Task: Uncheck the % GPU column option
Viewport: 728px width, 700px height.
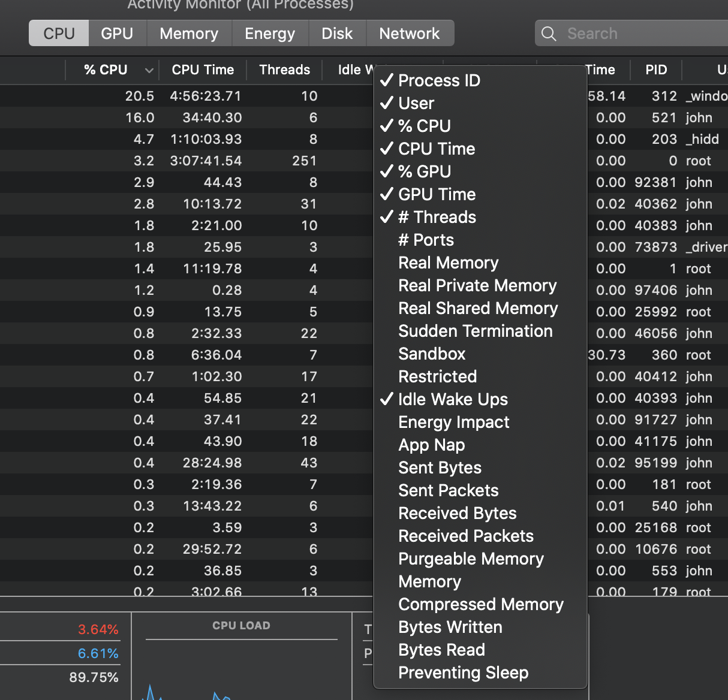Action: tap(424, 171)
